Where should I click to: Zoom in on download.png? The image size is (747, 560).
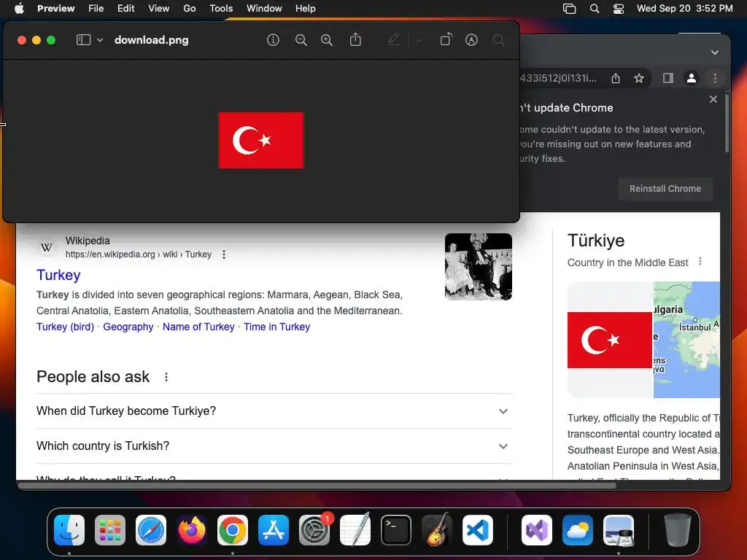click(x=327, y=40)
